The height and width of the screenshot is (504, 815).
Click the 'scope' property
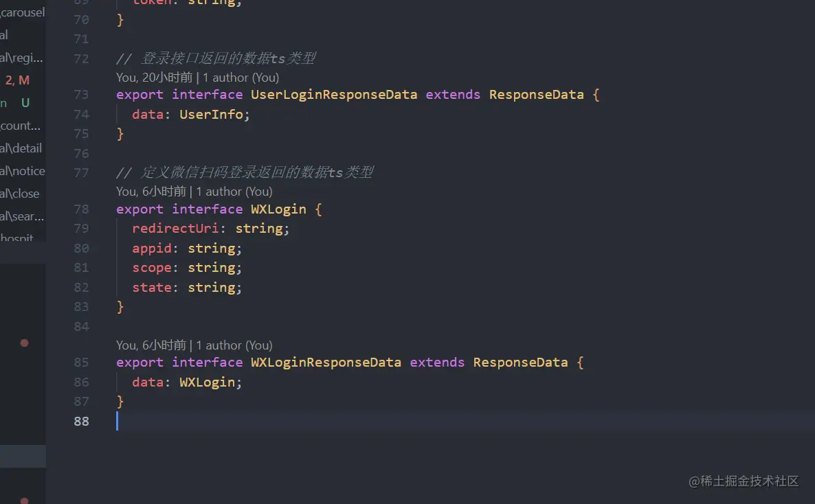151,268
